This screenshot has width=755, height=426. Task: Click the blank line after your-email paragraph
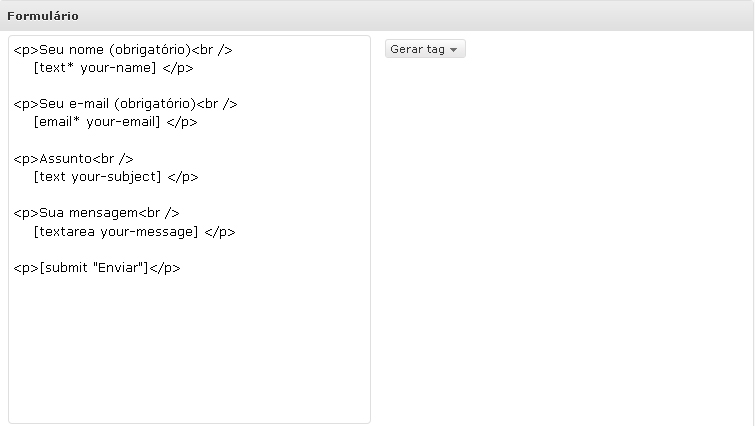[x=189, y=140]
